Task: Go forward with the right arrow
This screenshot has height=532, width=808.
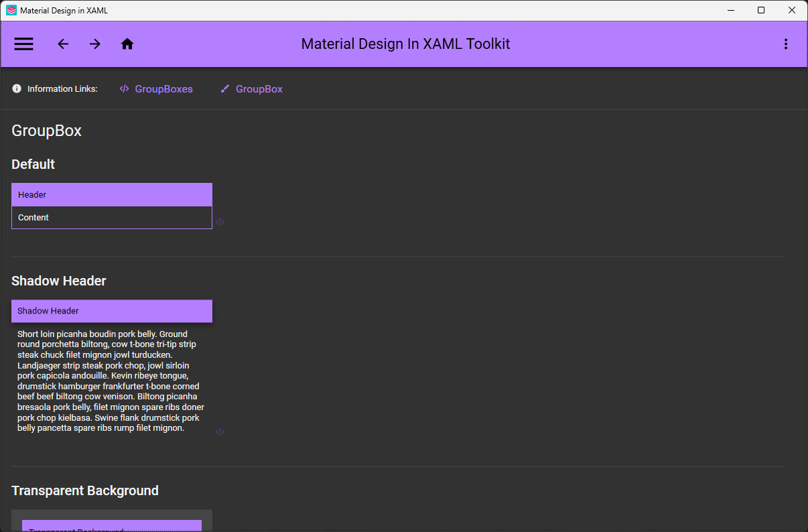Action: click(95, 44)
